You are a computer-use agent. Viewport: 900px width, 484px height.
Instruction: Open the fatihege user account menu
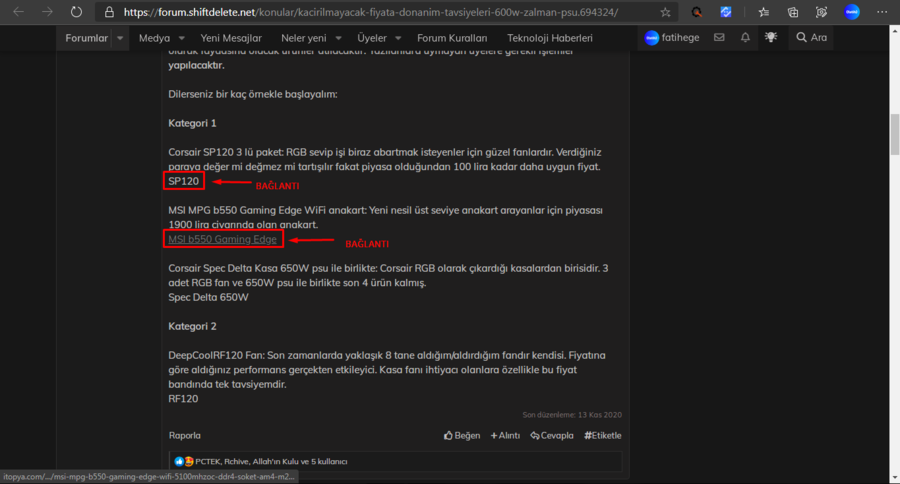click(672, 38)
